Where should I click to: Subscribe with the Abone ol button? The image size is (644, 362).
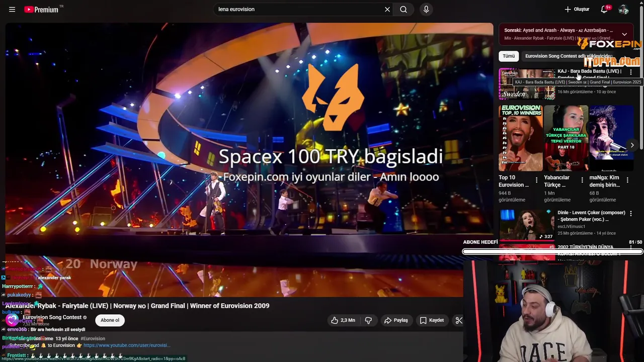(x=110, y=320)
